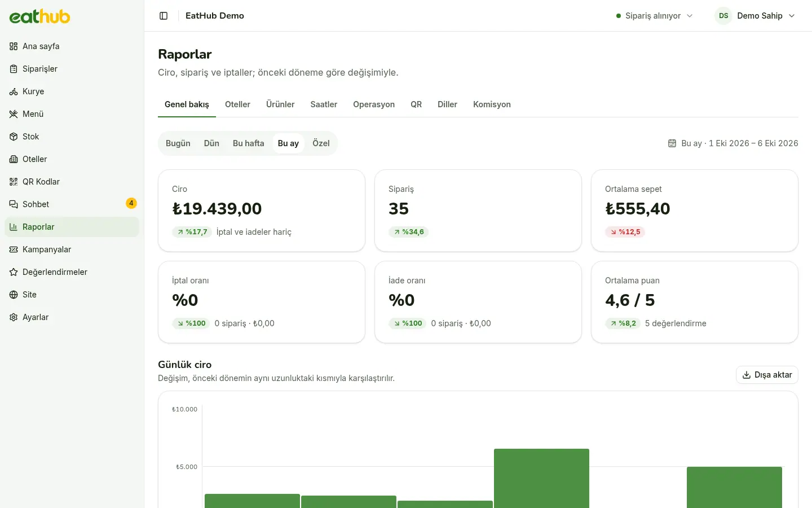Image resolution: width=812 pixels, height=508 pixels.
Task: Choose the Bu hafta period
Action: 249,143
